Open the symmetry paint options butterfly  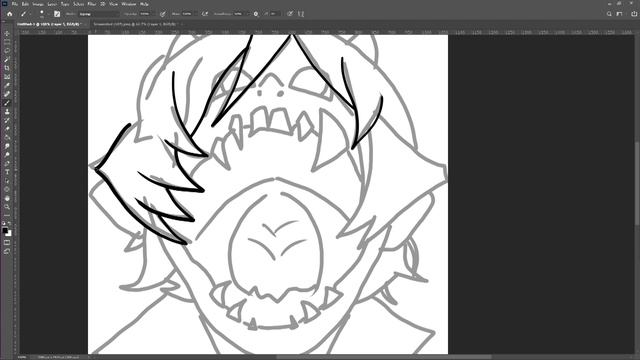pyautogui.click(x=301, y=14)
